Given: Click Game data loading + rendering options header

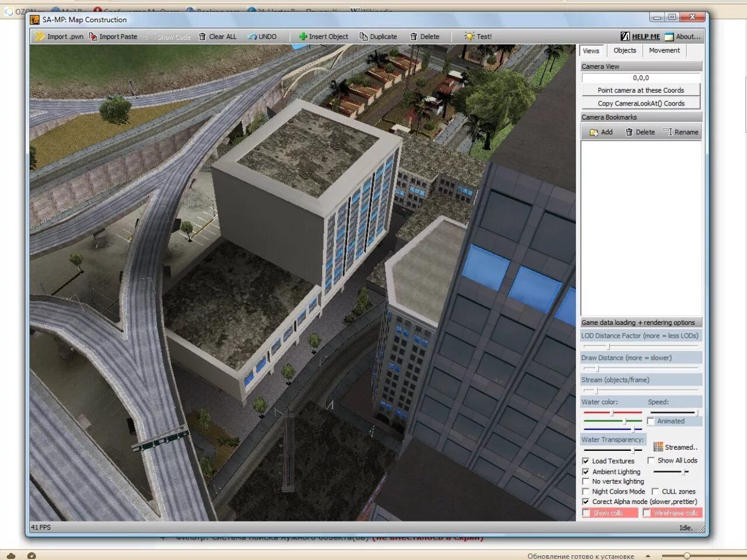Looking at the screenshot, I should pos(641,323).
